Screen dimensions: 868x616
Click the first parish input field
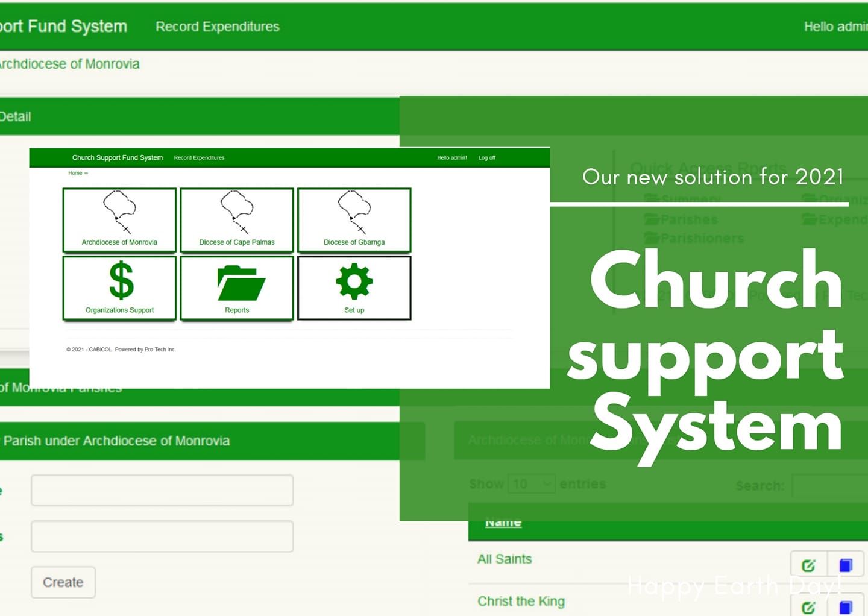(x=162, y=490)
